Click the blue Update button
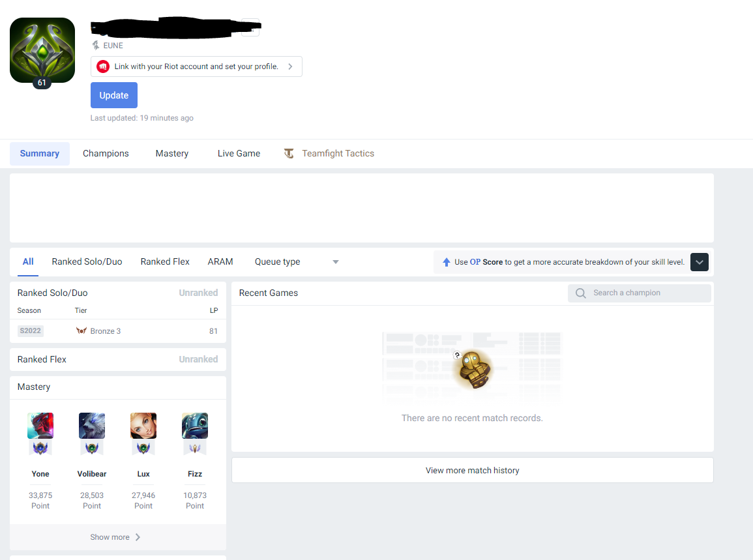Viewport: 753px width, 560px height. (114, 95)
